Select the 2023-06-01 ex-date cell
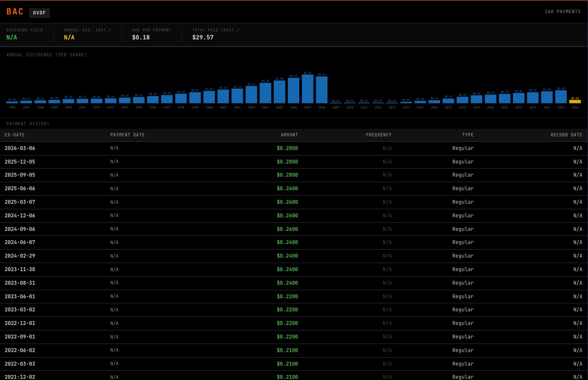Viewport: 588px width, 380px height. 20,297
